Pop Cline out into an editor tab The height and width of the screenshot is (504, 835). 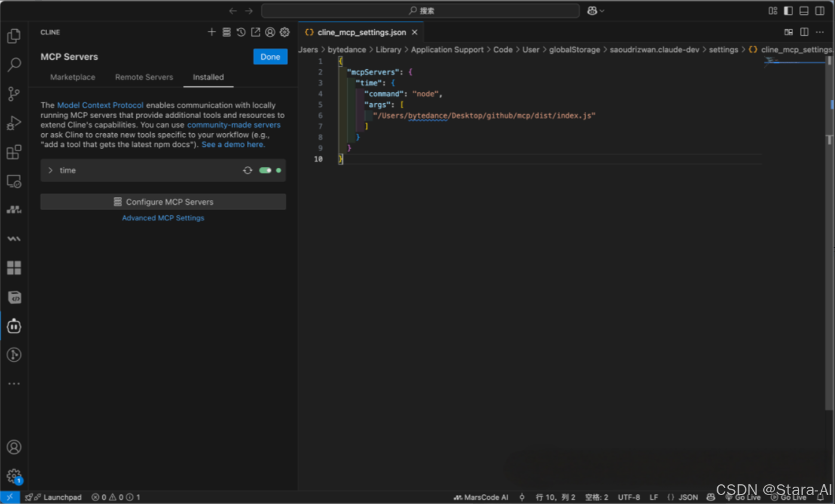coord(255,32)
